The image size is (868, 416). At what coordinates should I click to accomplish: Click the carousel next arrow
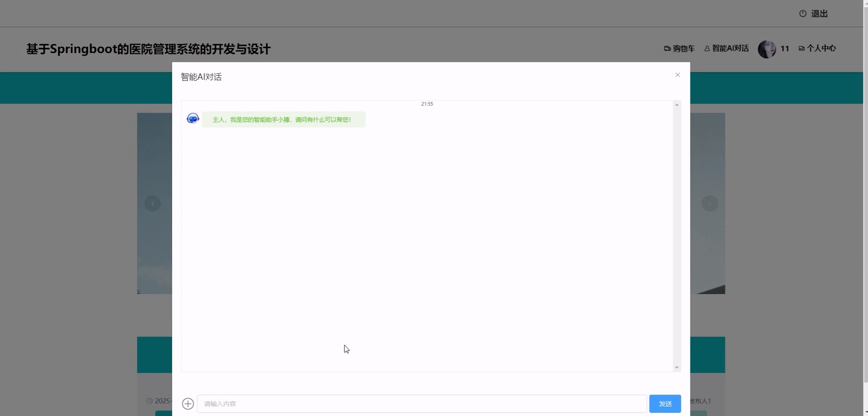[x=709, y=203]
